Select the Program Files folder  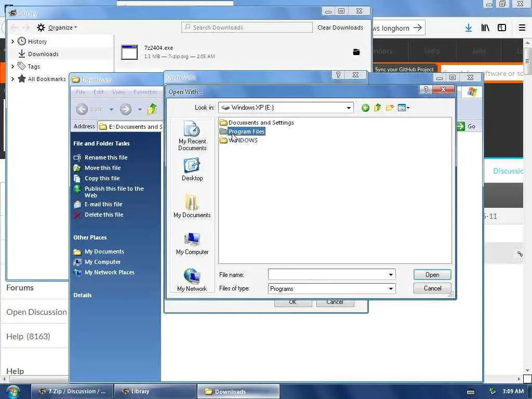[x=242, y=131]
